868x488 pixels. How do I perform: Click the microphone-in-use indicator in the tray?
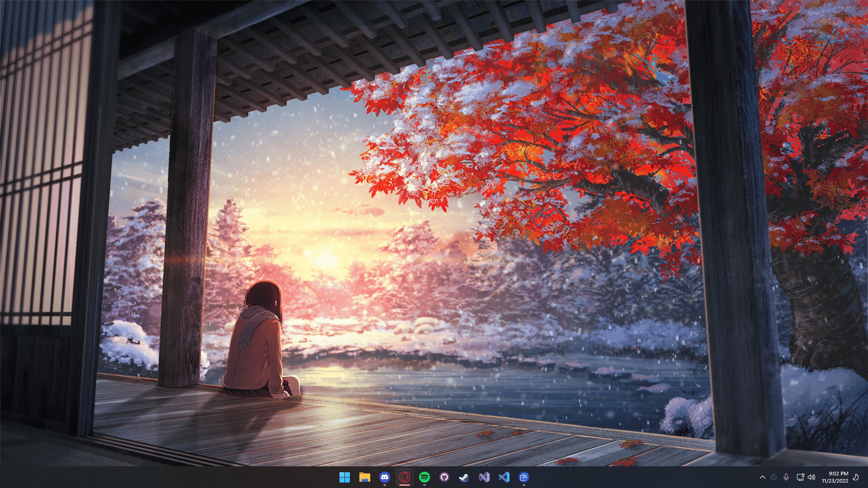tap(786, 477)
